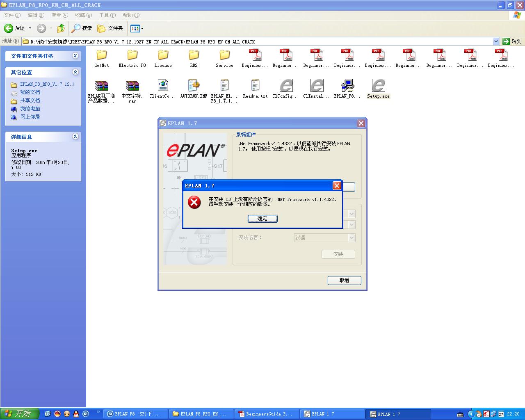The width and height of the screenshot is (525, 420).
Task: Click the language bar keyboard icon
Action: (x=460, y=414)
